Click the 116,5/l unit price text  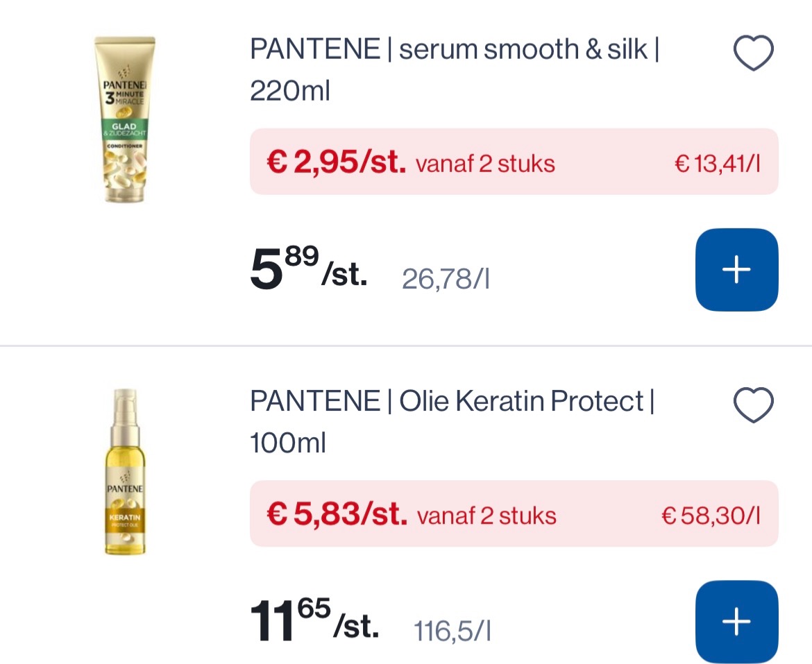pyautogui.click(x=452, y=630)
